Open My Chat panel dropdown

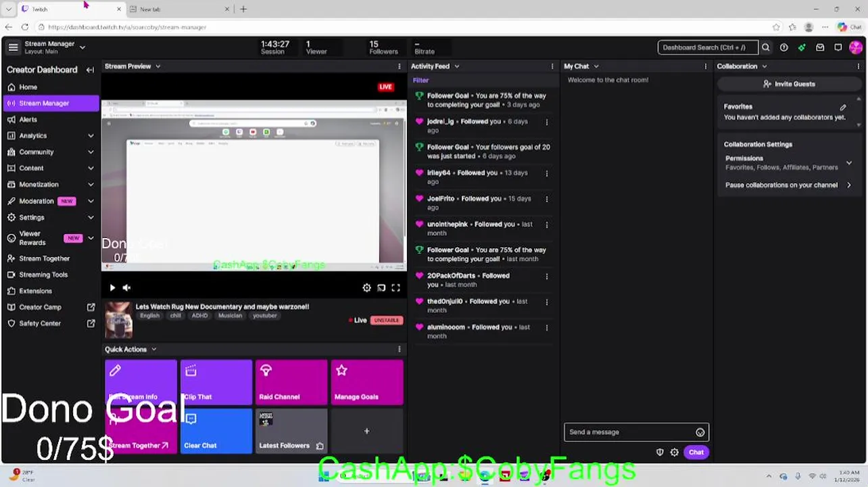(x=596, y=66)
